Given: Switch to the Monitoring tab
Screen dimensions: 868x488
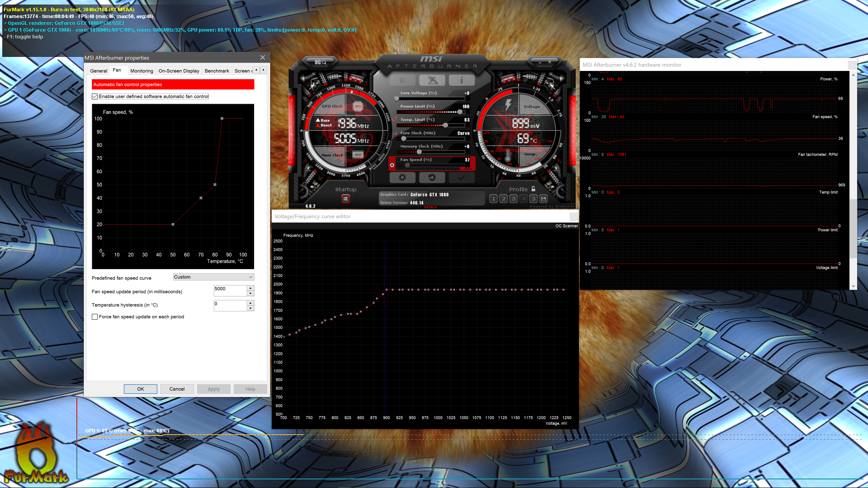Looking at the screenshot, I should (x=142, y=71).
